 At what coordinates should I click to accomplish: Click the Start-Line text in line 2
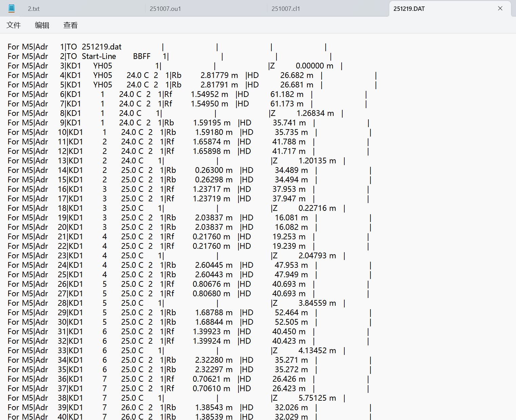pyautogui.click(x=99, y=56)
